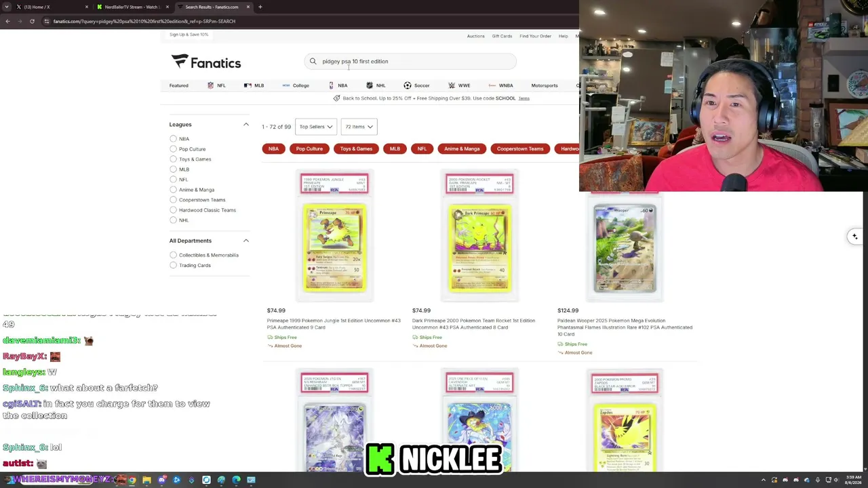Viewport: 868px width, 488px height.
Task: Click the NHL logo icon in navigation
Action: (x=369, y=85)
